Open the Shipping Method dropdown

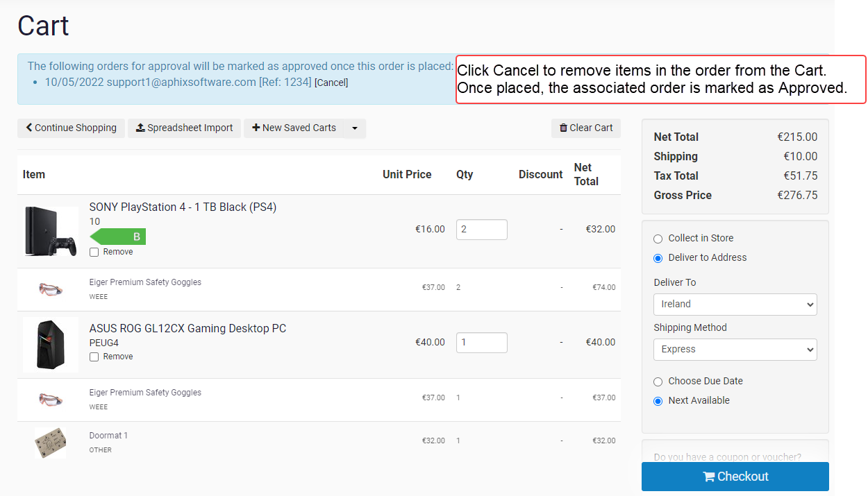click(735, 350)
